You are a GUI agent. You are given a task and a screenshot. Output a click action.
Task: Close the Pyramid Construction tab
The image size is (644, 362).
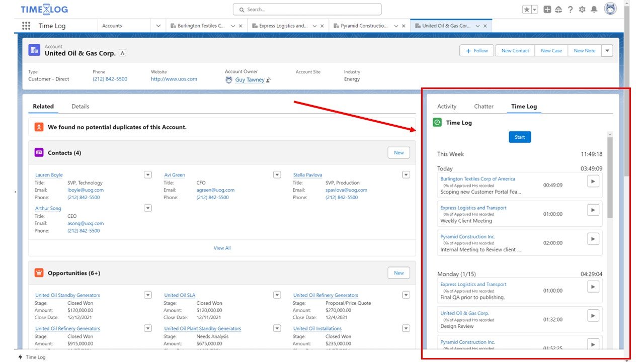pyautogui.click(x=404, y=26)
